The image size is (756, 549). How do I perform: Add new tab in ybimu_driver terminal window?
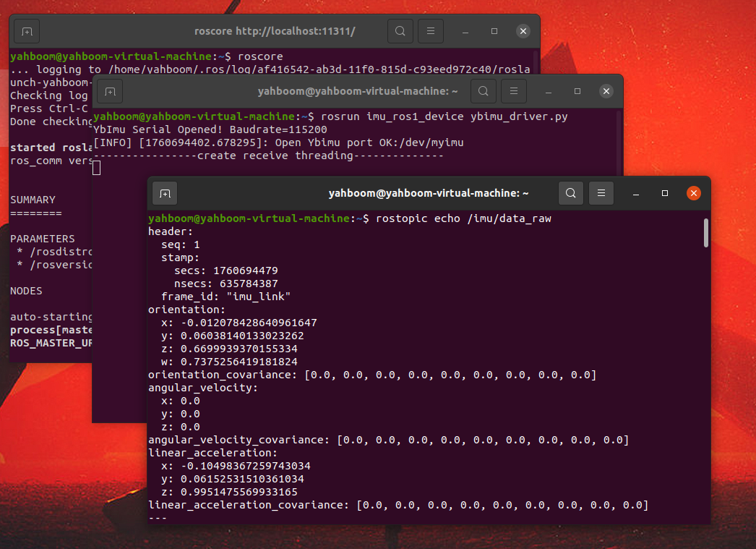click(110, 91)
